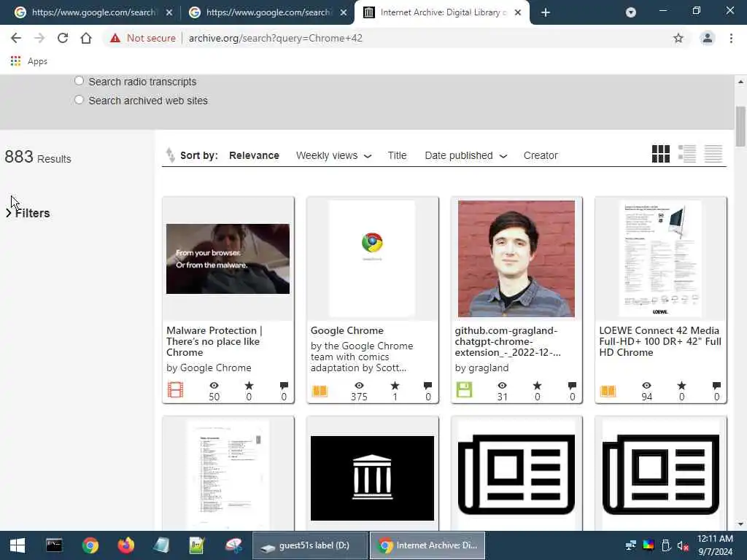The image size is (747, 560).
Task: Click reviews comment icon on LOEWE card
Action: (716, 385)
